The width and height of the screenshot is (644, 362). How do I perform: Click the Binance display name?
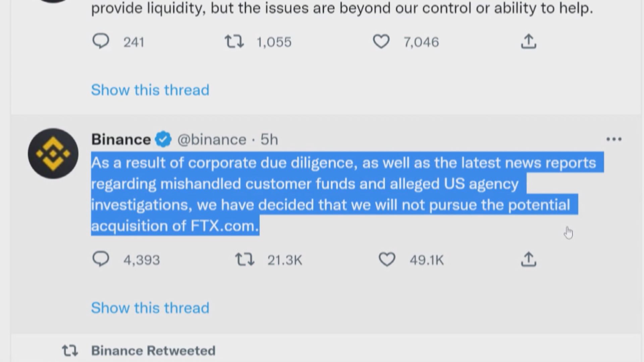pyautogui.click(x=121, y=139)
